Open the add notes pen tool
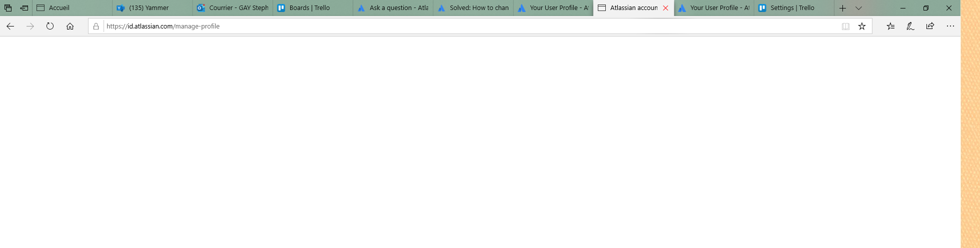The image size is (980, 248). (x=910, y=26)
